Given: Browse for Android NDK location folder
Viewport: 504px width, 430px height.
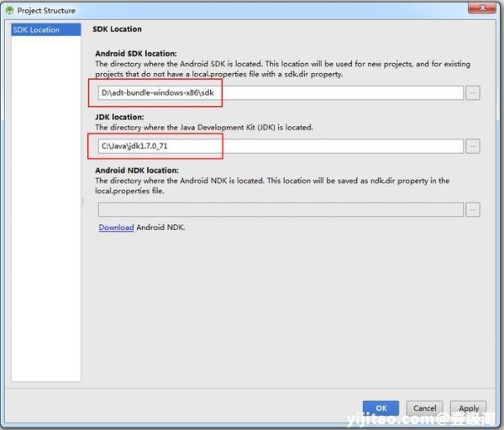Looking at the screenshot, I should tap(473, 209).
